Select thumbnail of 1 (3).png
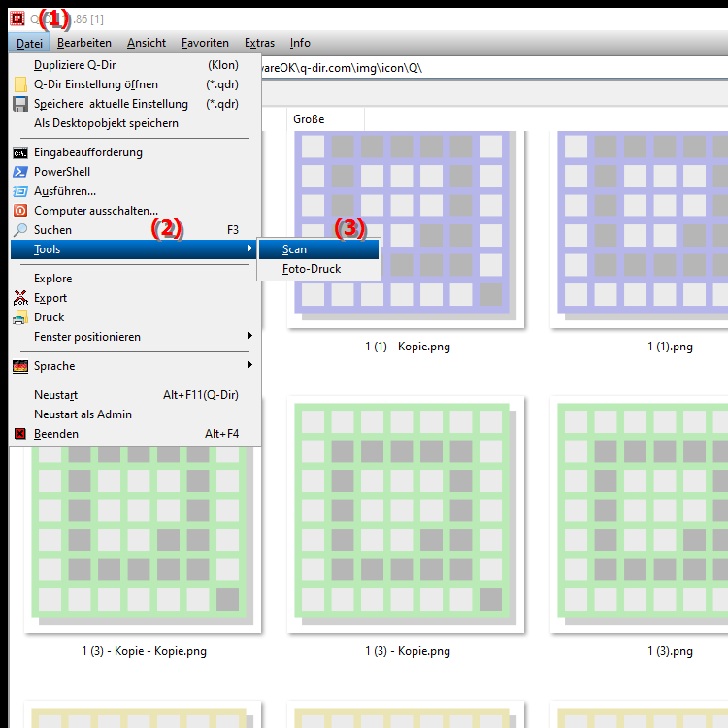The height and width of the screenshot is (728, 728). point(640,514)
